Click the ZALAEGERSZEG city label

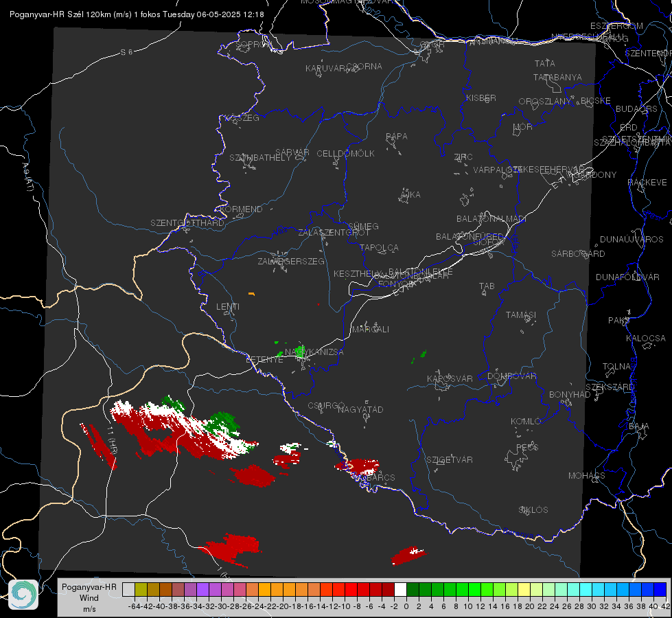click(291, 261)
